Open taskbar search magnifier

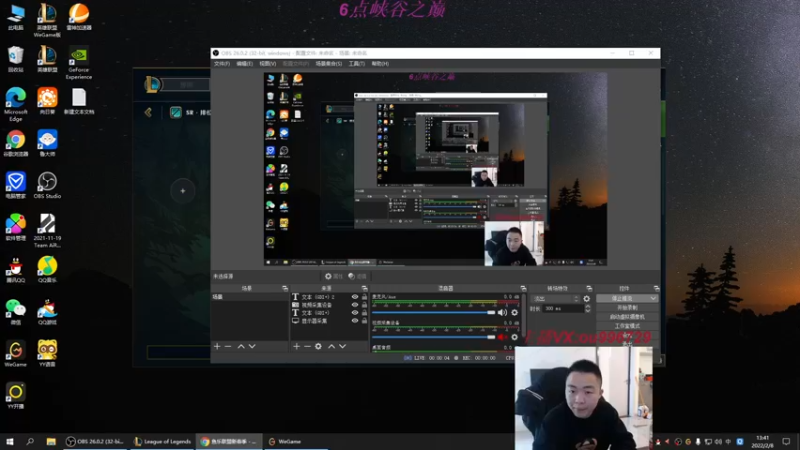click(x=30, y=442)
